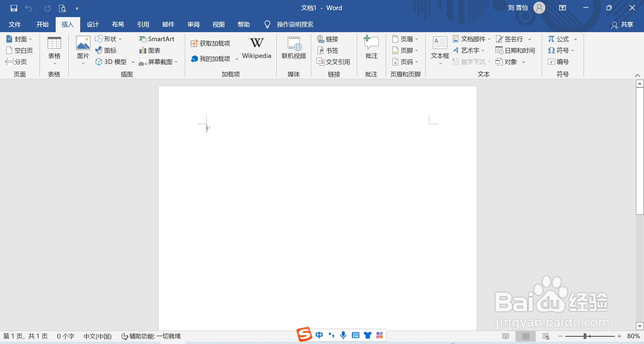Open SmartArt insertion tool

(157, 39)
